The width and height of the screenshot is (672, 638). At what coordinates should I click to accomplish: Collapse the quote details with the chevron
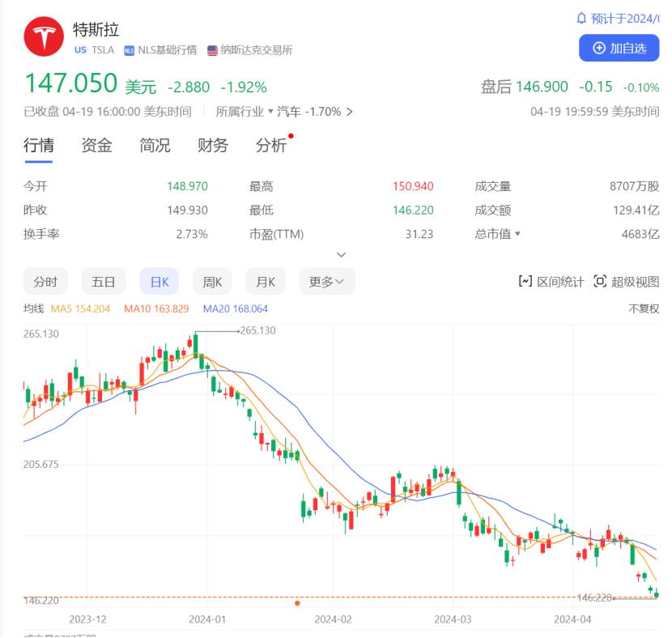(x=341, y=254)
